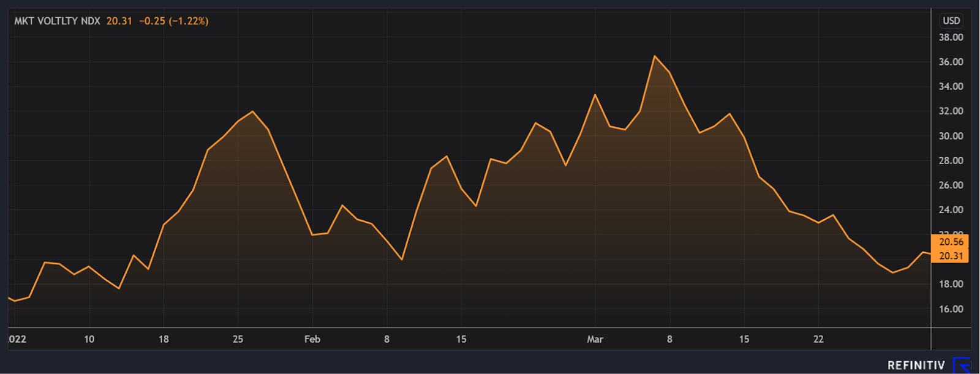Screen dimensions: 980x374
Task: Click the 28.00 price axis label
Action: tap(951, 160)
